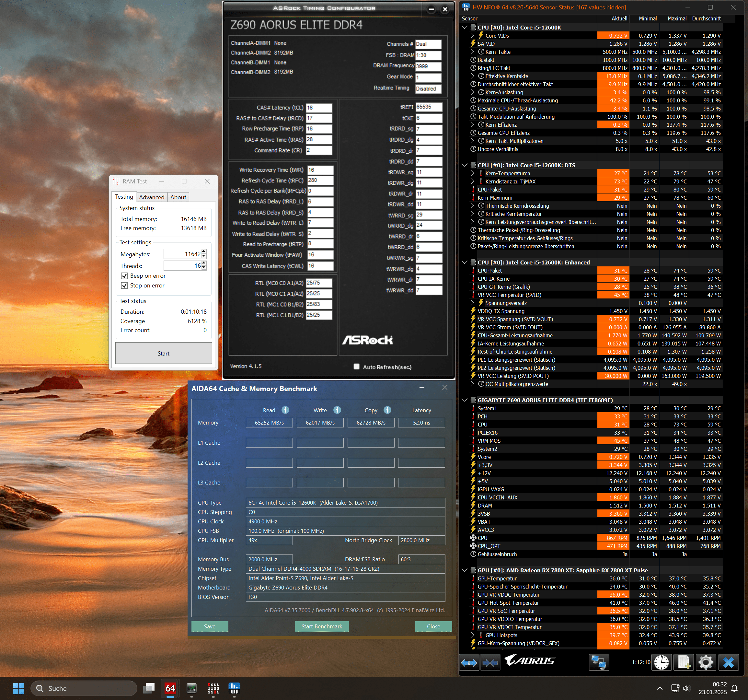Increase Megabytes value with spinner up arrow

(204, 252)
